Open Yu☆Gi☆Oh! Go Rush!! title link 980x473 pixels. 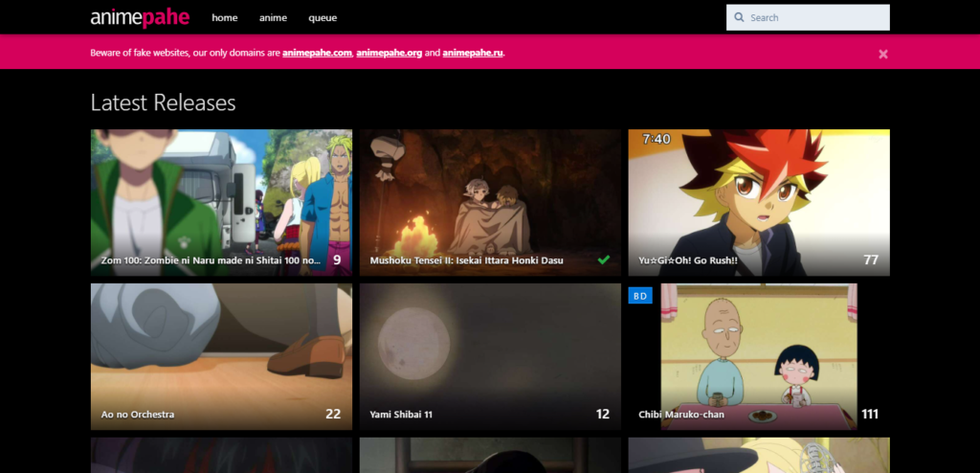point(688,260)
